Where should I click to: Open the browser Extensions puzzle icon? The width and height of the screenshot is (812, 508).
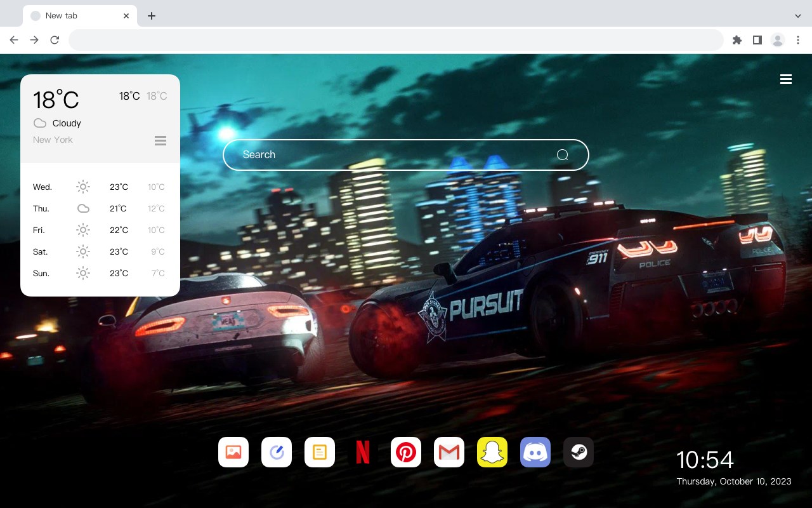737,40
